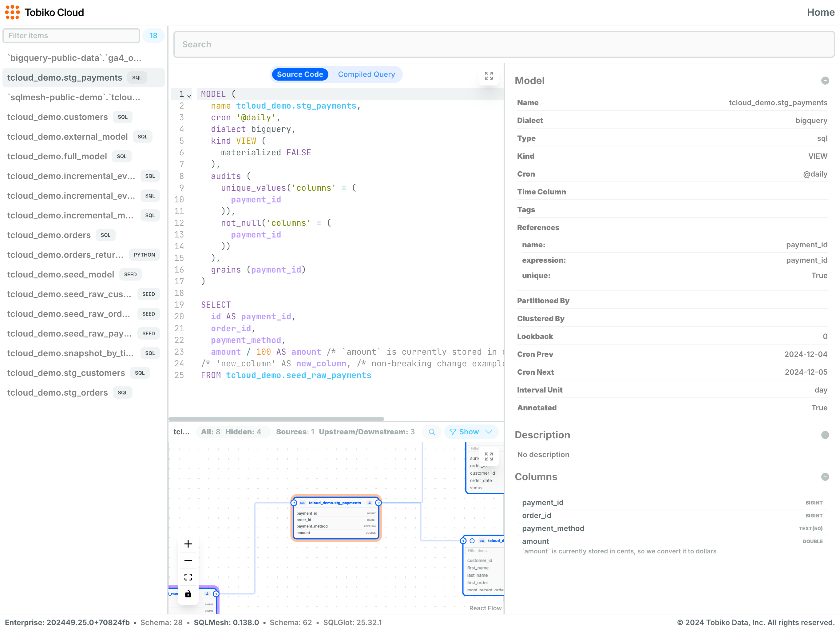This screenshot has width=840, height=630.
Task: Click SEED badge next to seed_model
Action: (130, 274)
